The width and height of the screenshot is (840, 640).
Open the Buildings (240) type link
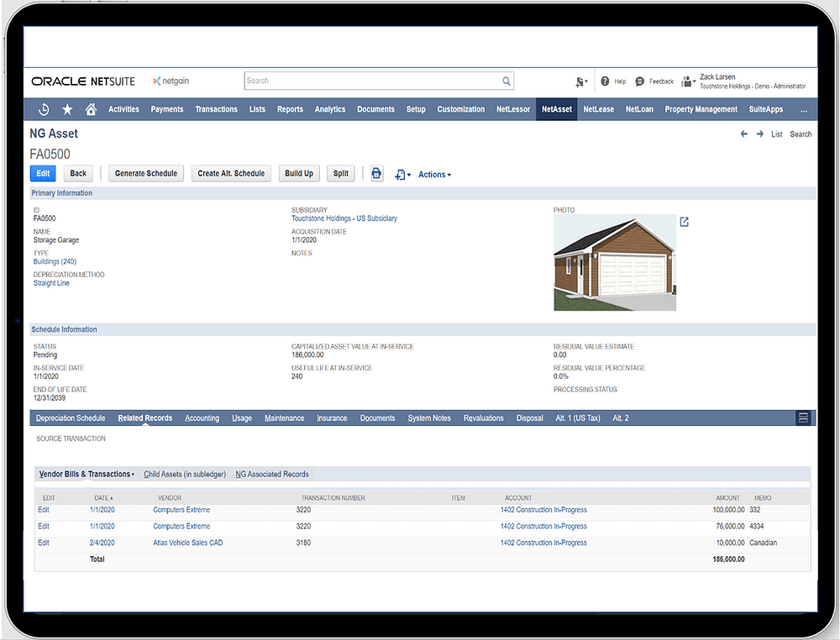pyautogui.click(x=55, y=262)
